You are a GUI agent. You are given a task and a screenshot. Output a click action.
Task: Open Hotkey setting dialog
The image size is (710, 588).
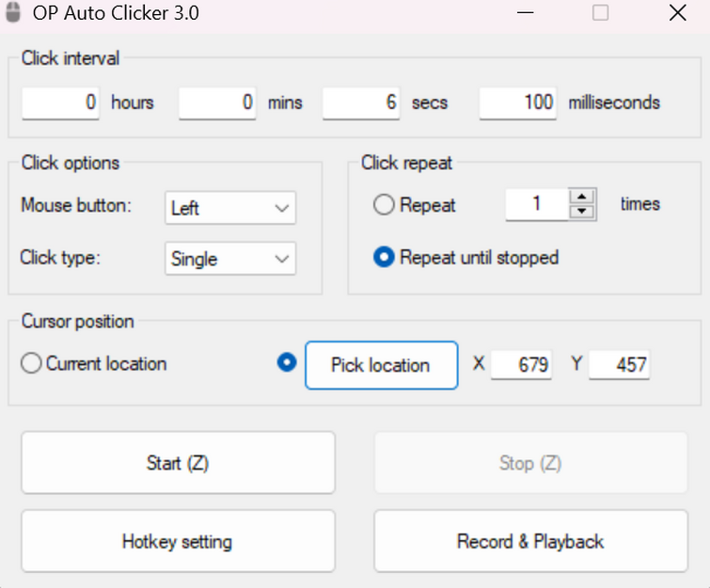click(178, 541)
